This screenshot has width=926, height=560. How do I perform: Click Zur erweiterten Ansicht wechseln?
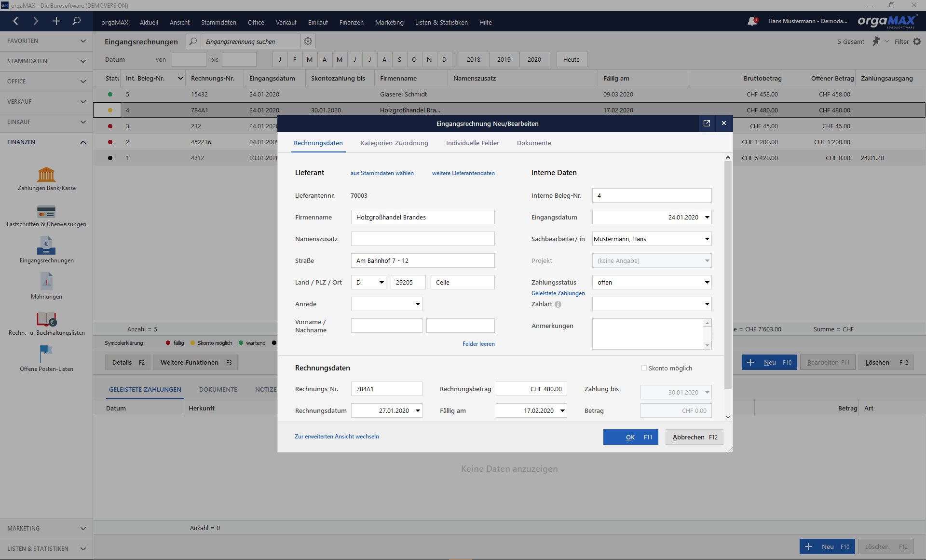(337, 437)
